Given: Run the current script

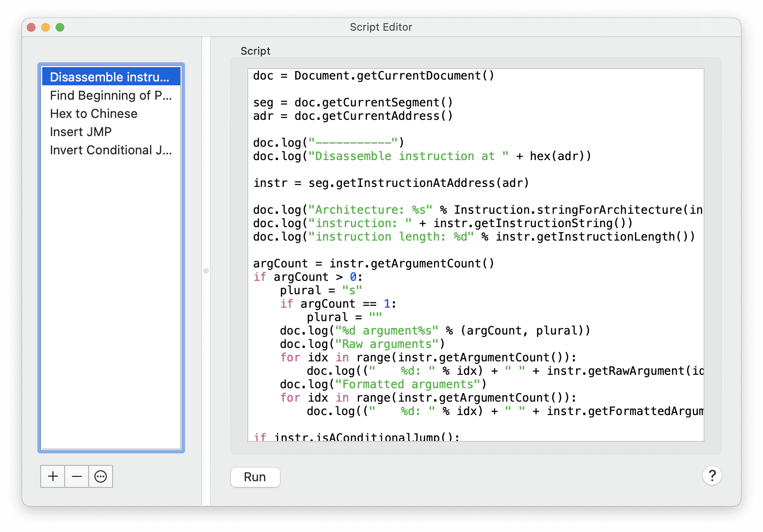Looking at the screenshot, I should click(255, 477).
